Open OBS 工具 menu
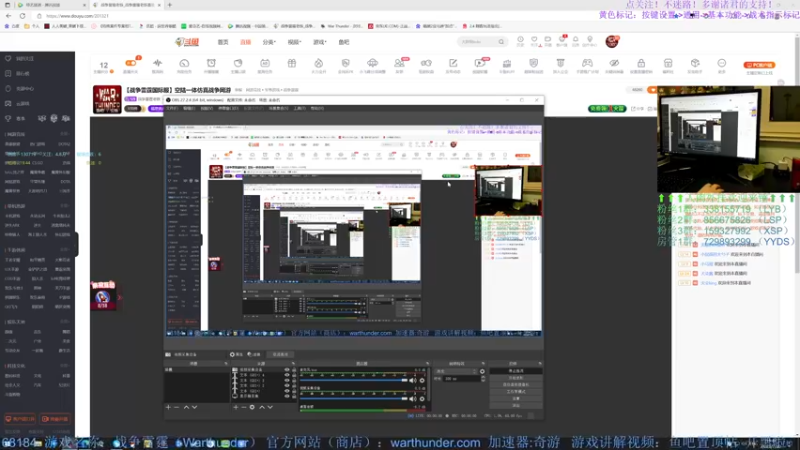This screenshot has height=450, width=800. 299,108
